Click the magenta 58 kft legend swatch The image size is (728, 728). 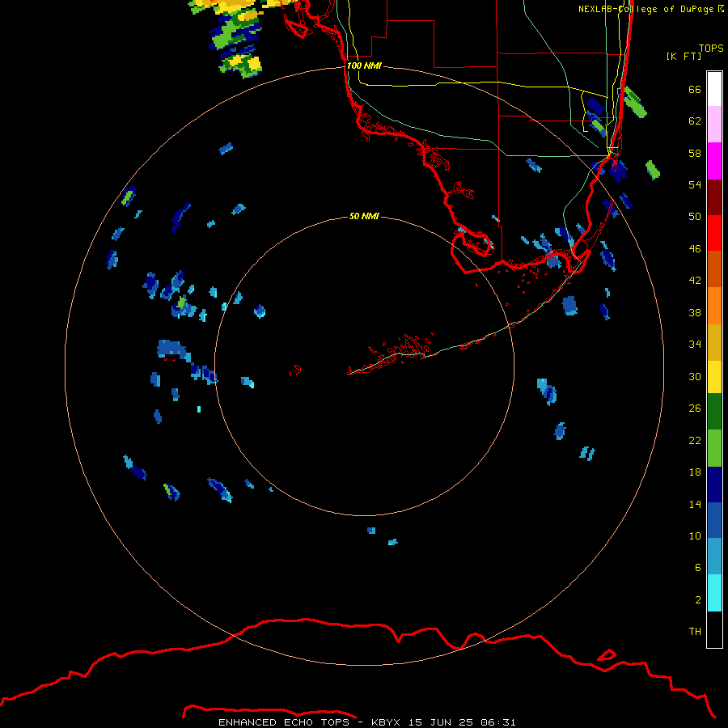(x=714, y=161)
